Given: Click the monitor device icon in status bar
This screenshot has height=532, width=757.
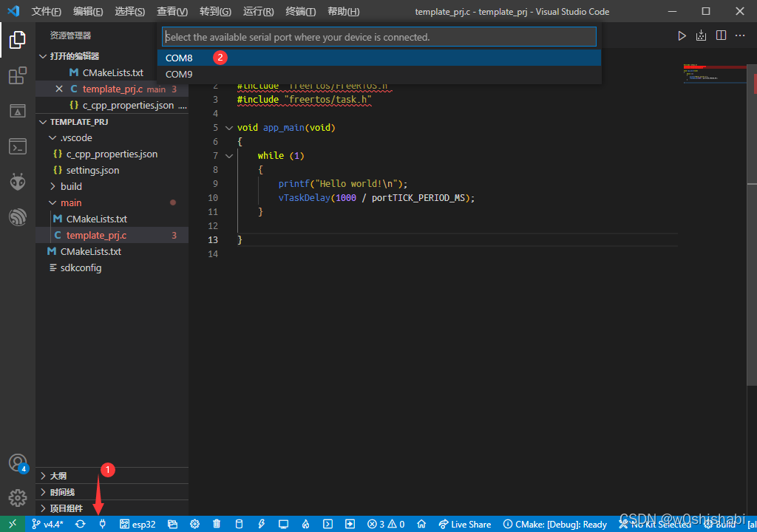Looking at the screenshot, I should pyautogui.click(x=283, y=524).
